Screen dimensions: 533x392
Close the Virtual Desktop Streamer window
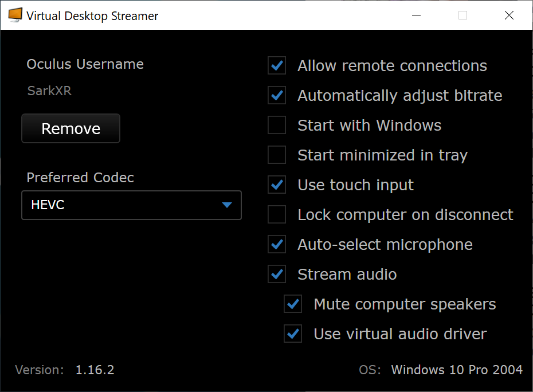(509, 15)
